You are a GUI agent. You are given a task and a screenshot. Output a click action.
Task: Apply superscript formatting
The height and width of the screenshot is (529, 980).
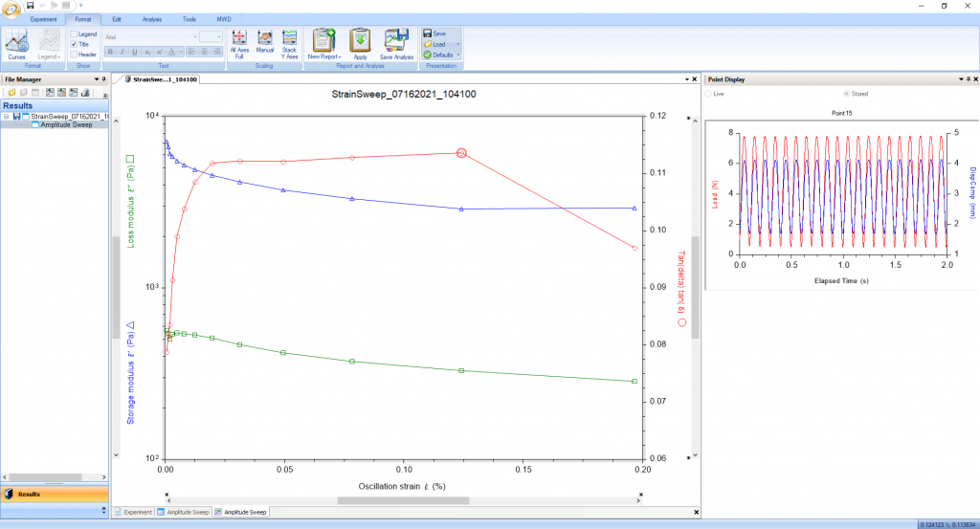point(159,52)
